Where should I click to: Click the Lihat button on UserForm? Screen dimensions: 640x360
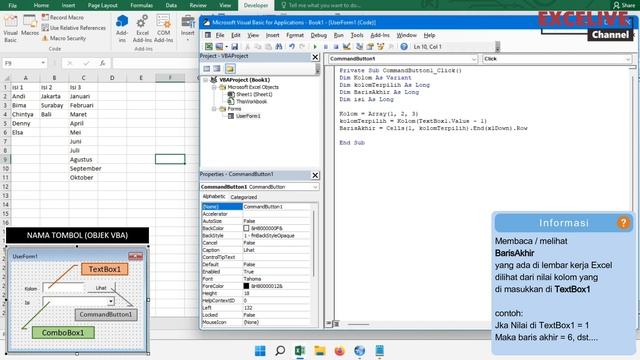101,288
